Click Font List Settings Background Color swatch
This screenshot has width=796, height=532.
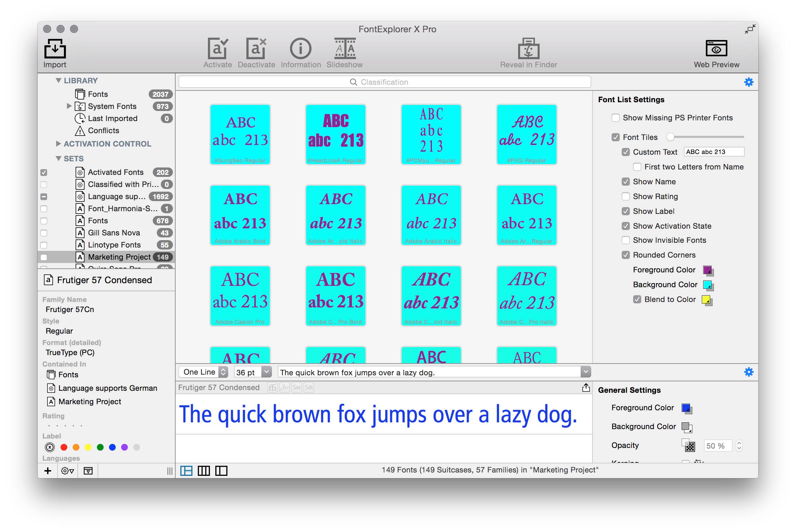(708, 285)
